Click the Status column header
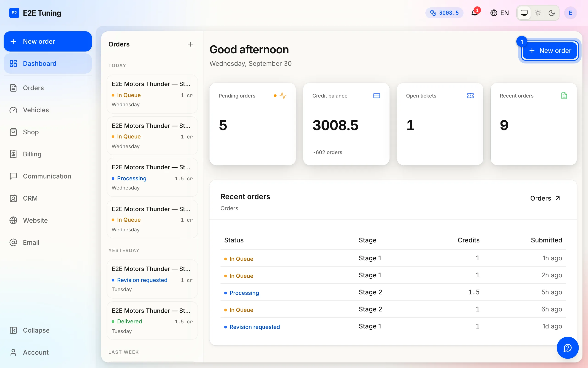Image resolution: width=588 pixels, height=368 pixels. 234,240
